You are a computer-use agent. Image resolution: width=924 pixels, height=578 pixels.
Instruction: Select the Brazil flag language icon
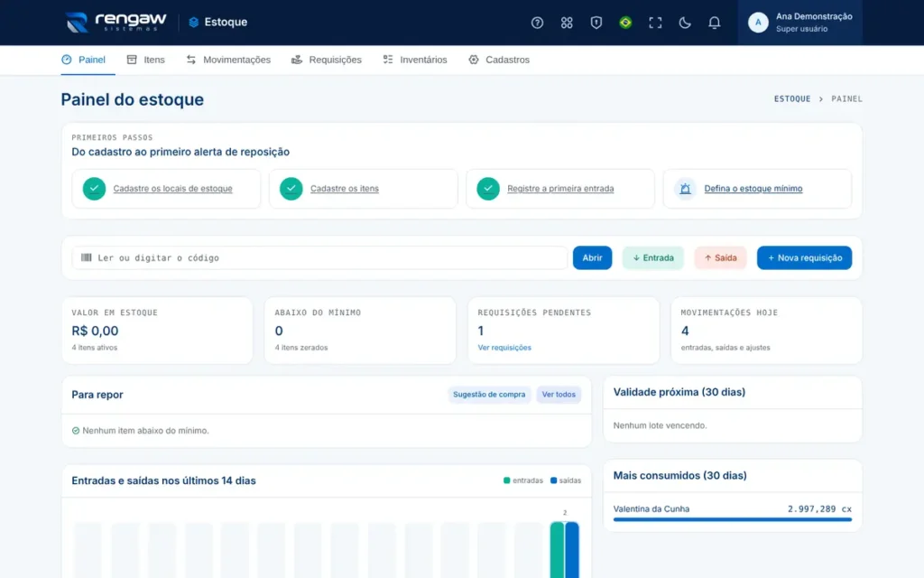[x=625, y=23]
